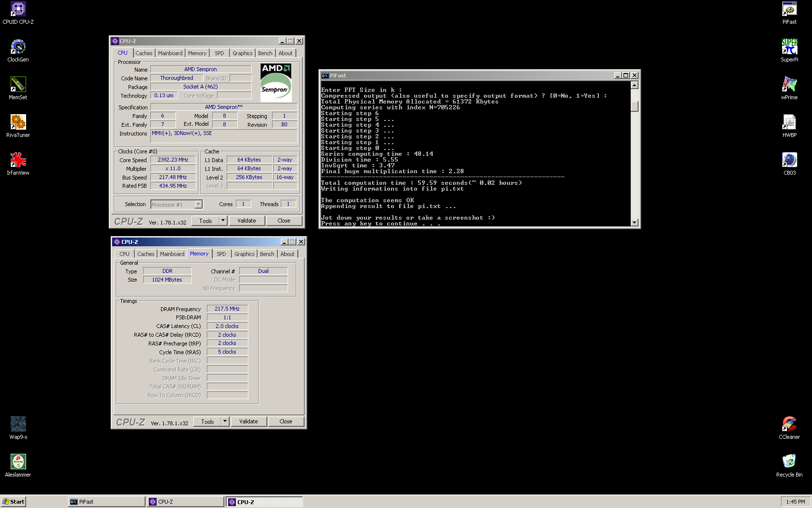Select SPD tab in upper CPU-Z
The height and width of the screenshot is (508, 812).
(x=219, y=53)
